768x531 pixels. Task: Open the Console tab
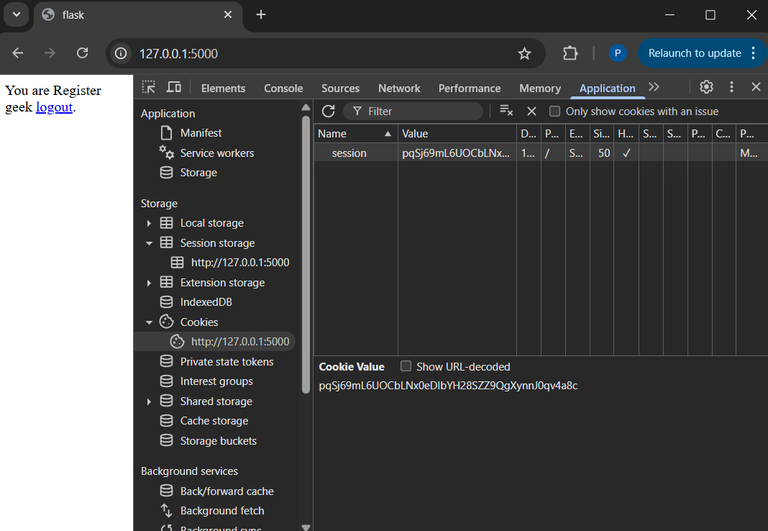[x=283, y=88]
